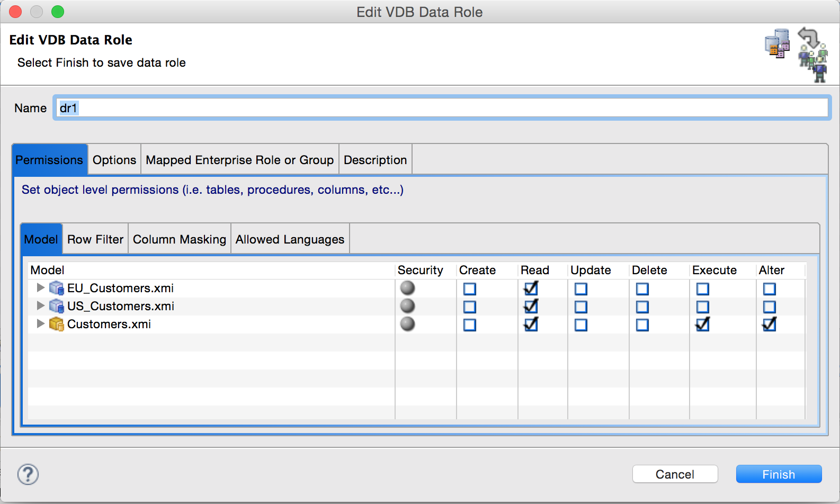Open the Column Masking tab
This screenshot has height=504, width=840.
[180, 239]
